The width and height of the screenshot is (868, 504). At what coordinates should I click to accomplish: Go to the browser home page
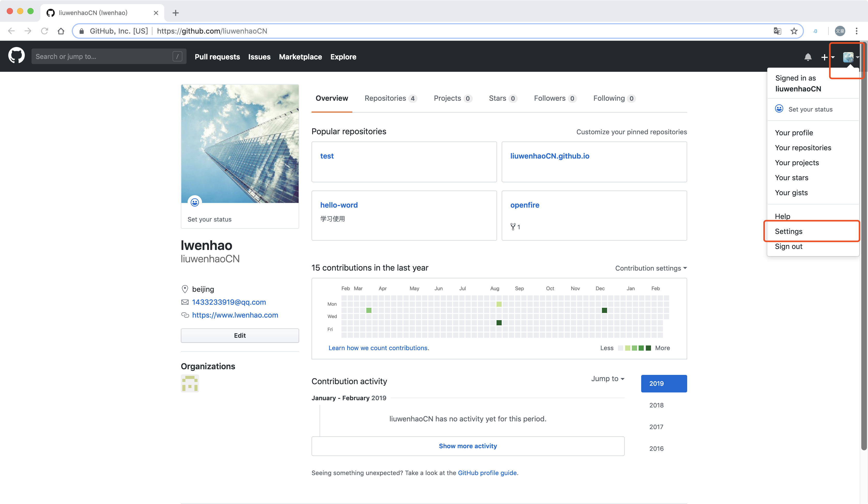pyautogui.click(x=61, y=31)
